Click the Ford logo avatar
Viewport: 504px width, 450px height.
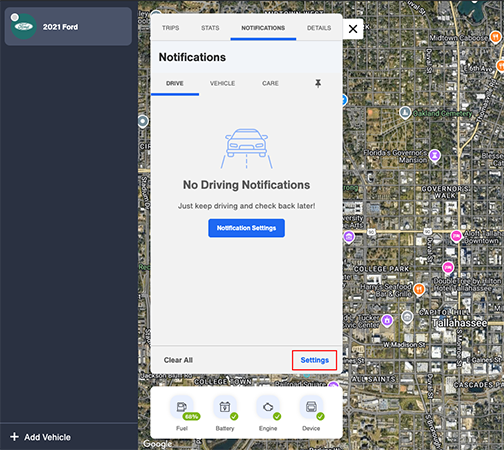pyautogui.click(x=24, y=27)
